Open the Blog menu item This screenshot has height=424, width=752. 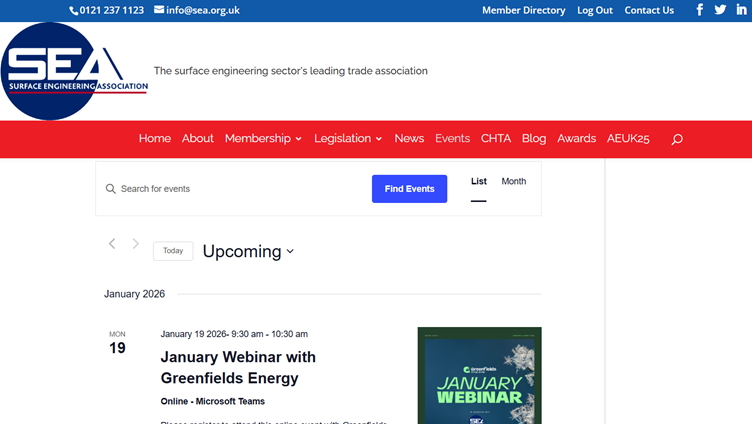click(x=534, y=139)
